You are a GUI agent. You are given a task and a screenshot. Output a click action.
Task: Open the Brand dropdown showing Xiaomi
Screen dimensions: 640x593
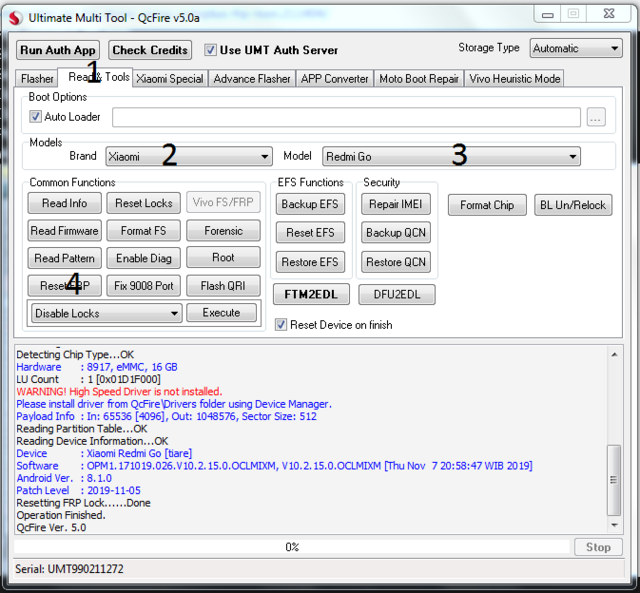click(x=189, y=157)
